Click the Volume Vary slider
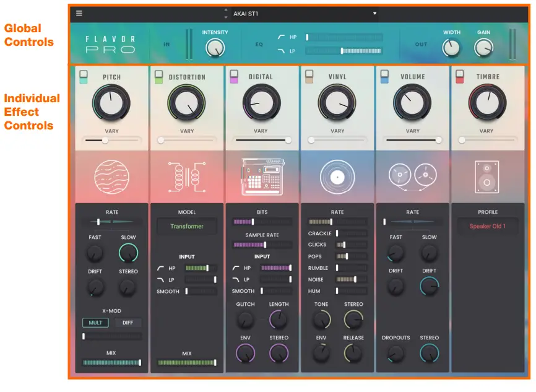This screenshot has height=392, width=536. pyautogui.click(x=413, y=140)
